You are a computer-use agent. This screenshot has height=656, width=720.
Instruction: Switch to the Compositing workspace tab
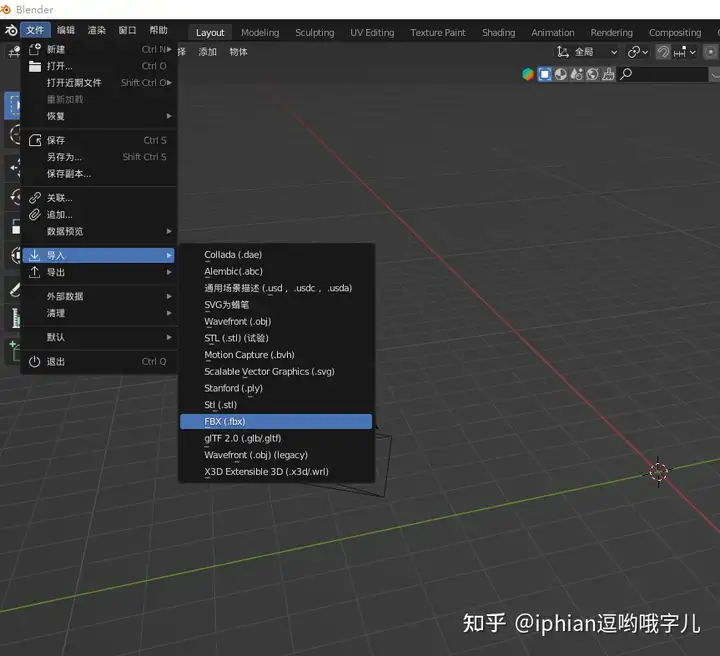(675, 33)
